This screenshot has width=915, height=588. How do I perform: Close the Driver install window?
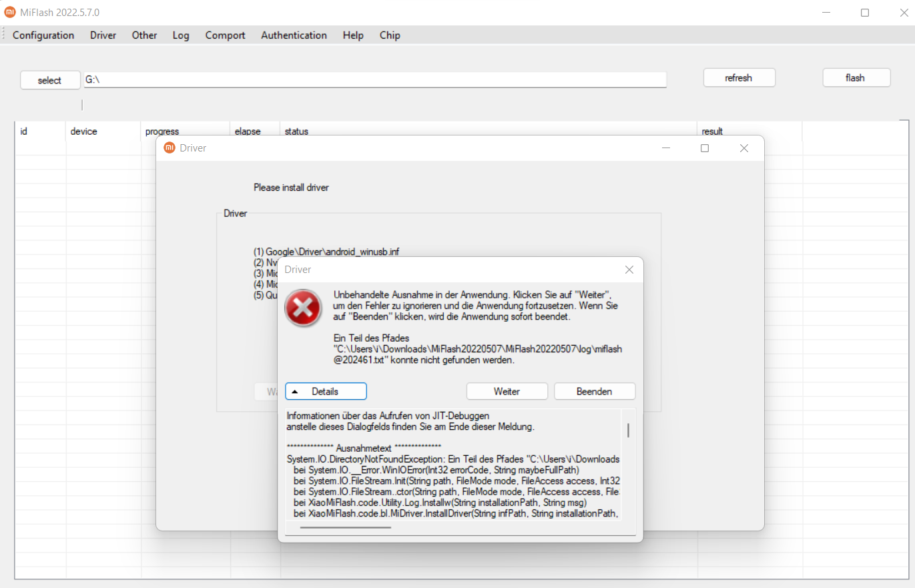click(744, 148)
